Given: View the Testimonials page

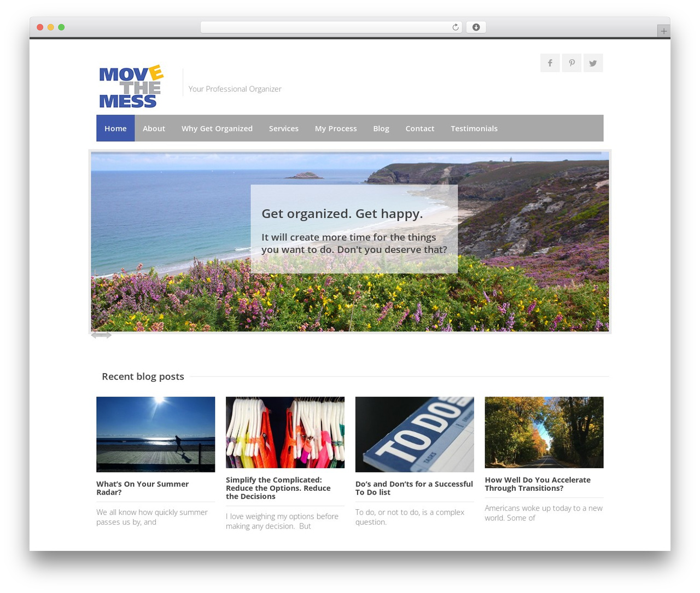Looking at the screenshot, I should point(474,129).
